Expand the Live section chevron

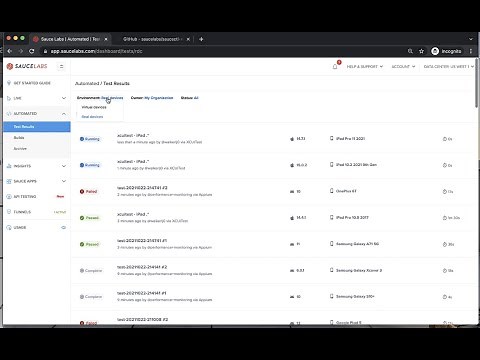click(x=64, y=98)
